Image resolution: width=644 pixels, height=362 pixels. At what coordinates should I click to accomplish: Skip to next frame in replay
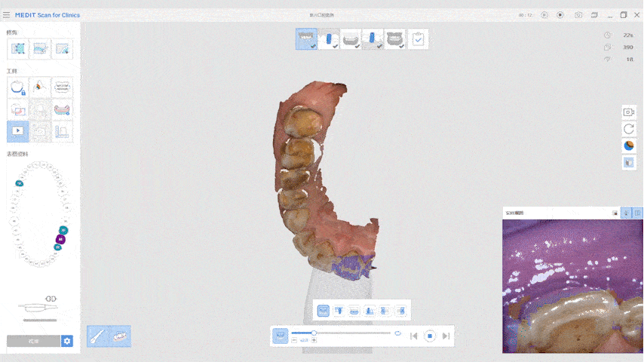(x=446, y=336)
